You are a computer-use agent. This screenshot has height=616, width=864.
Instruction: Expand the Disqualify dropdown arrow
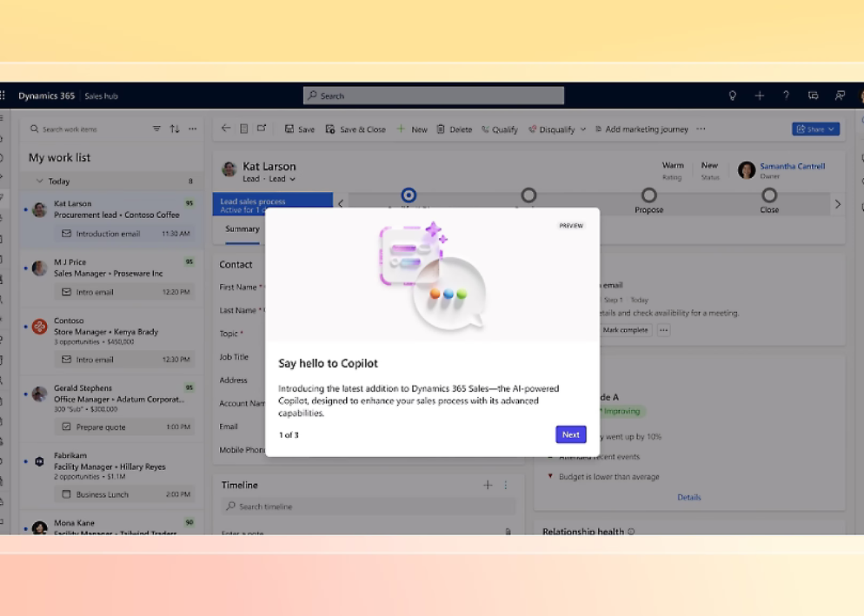(583, 129)
